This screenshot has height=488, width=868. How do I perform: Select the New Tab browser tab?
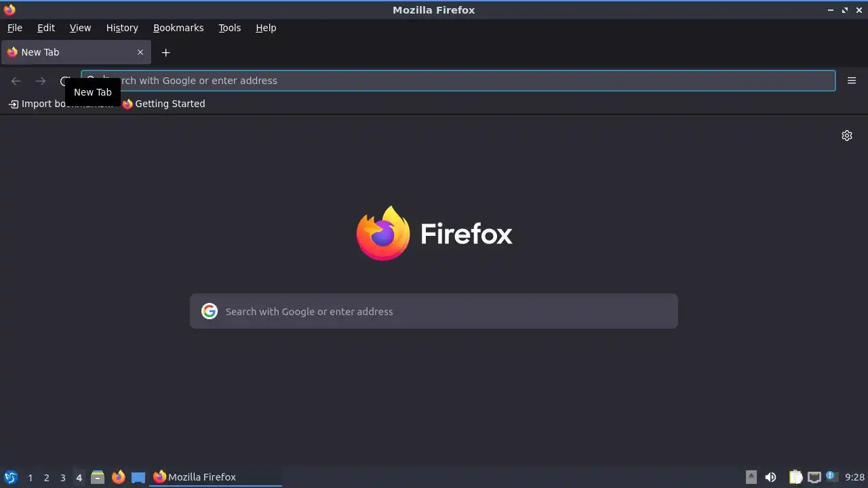[76, 52]
